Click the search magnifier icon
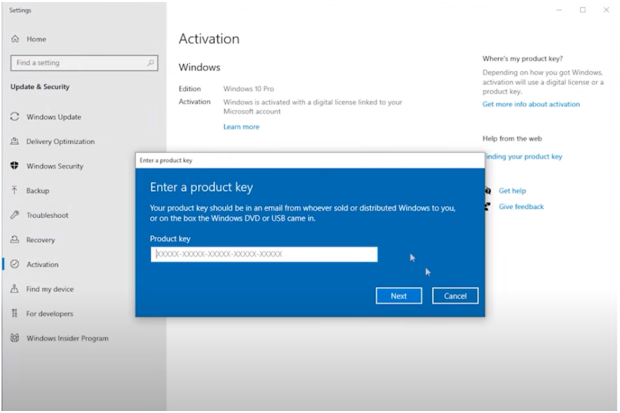Viewport: 620px width, 413px height. tap(151, 63)
